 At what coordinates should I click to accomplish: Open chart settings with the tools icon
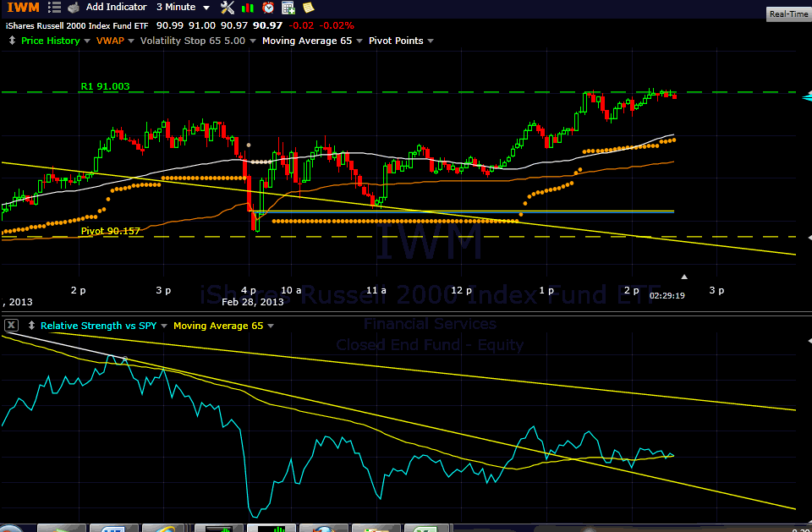[x=228, y=8]
